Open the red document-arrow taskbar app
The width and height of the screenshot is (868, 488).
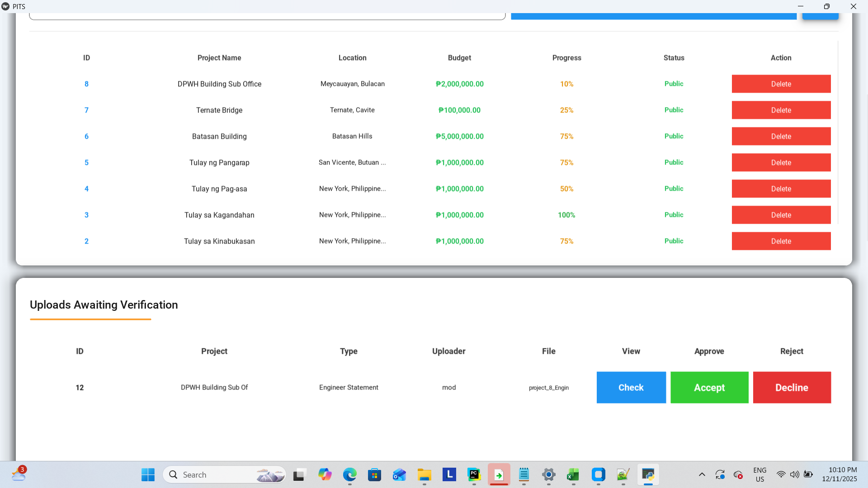499,475
